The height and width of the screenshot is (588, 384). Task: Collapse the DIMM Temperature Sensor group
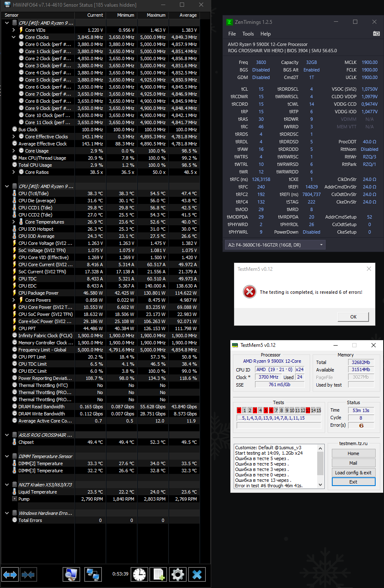coord(7,456)
